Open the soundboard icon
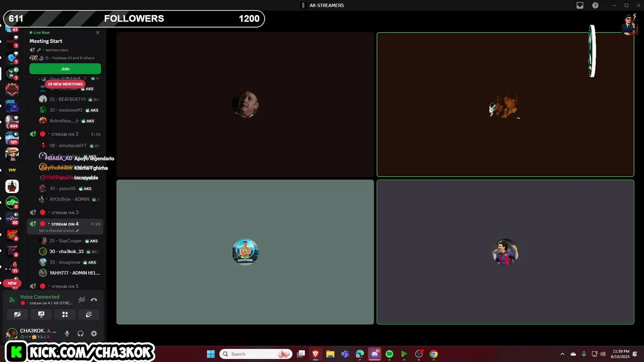This screenshot has height=362, width=644. pos(89,314)
